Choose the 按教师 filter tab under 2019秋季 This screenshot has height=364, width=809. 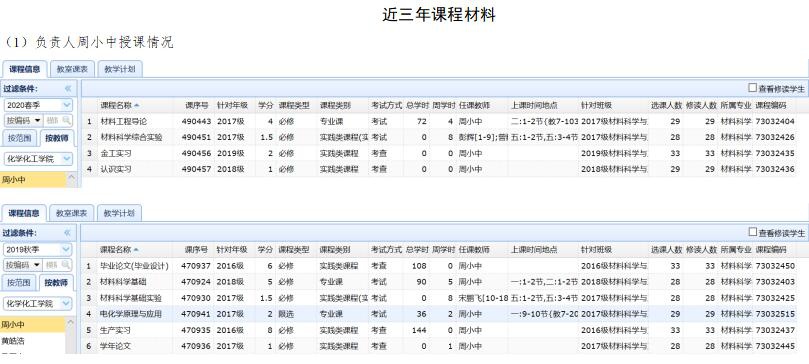[56, 283]
